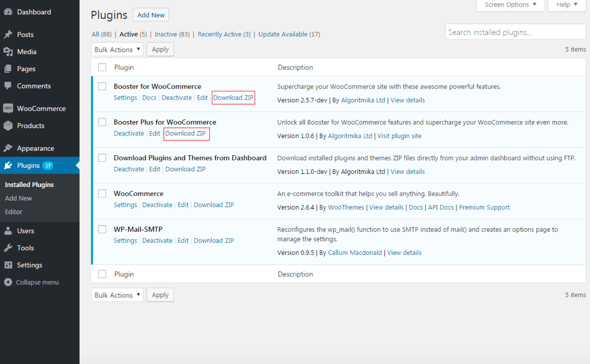Expand the Help panel
This screenshot has height=364, width=590.
pyautogui.click(x=566, y=5)
